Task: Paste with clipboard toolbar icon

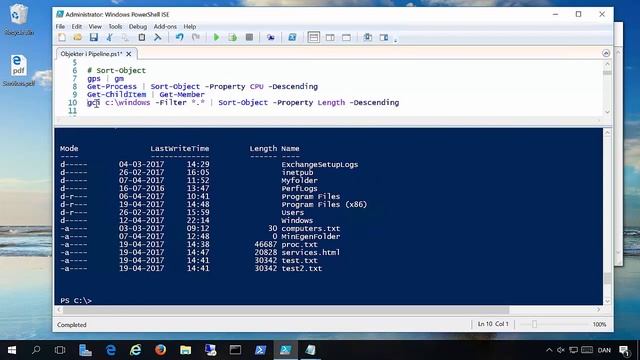Action: coord(142,38)
